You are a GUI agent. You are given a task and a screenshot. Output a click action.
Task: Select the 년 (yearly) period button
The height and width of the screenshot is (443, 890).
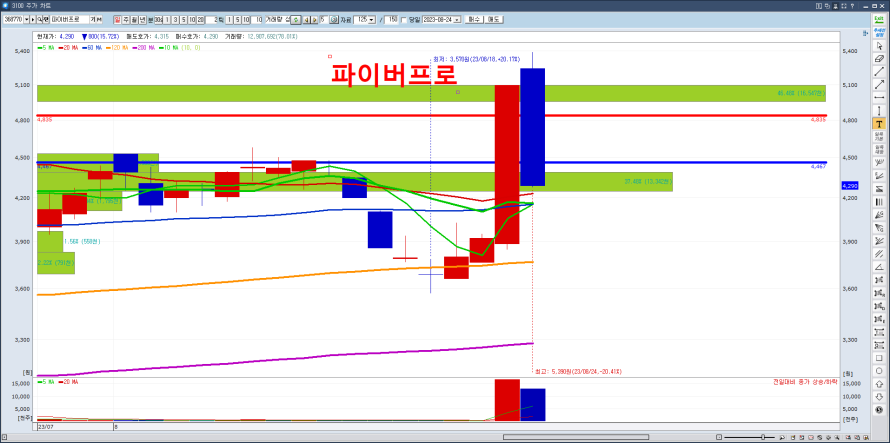pyautogui.click(x=142, y=20)
